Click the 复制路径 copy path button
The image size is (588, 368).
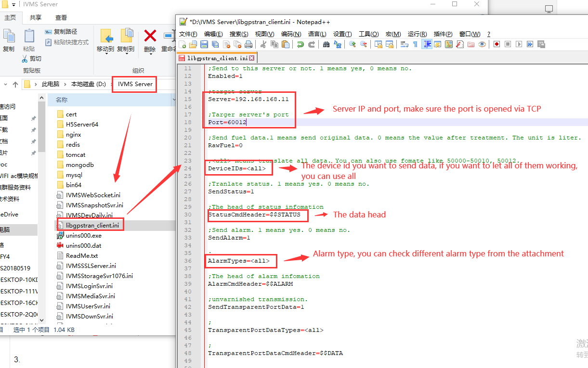coord(61,31)
